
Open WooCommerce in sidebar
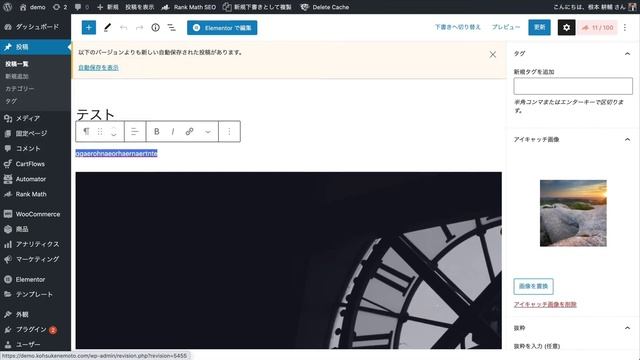pyautogui.click(x=36, y=214)
